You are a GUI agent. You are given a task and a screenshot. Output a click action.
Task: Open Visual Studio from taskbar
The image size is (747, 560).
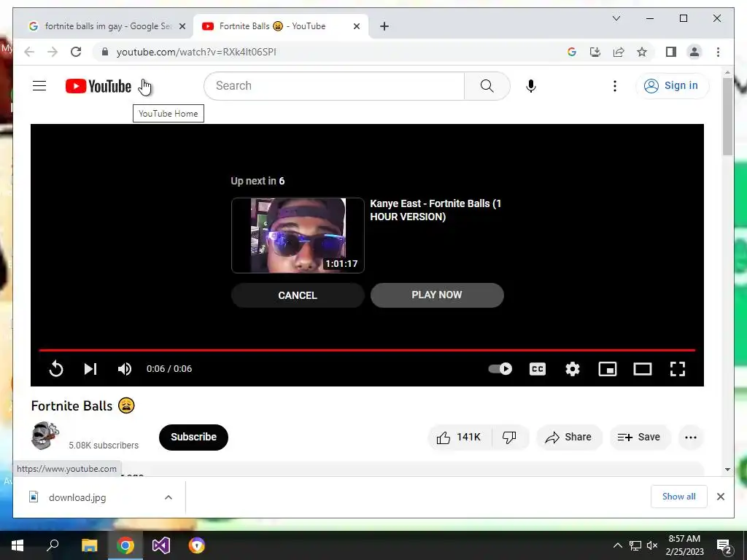click(x=161, y=545)
